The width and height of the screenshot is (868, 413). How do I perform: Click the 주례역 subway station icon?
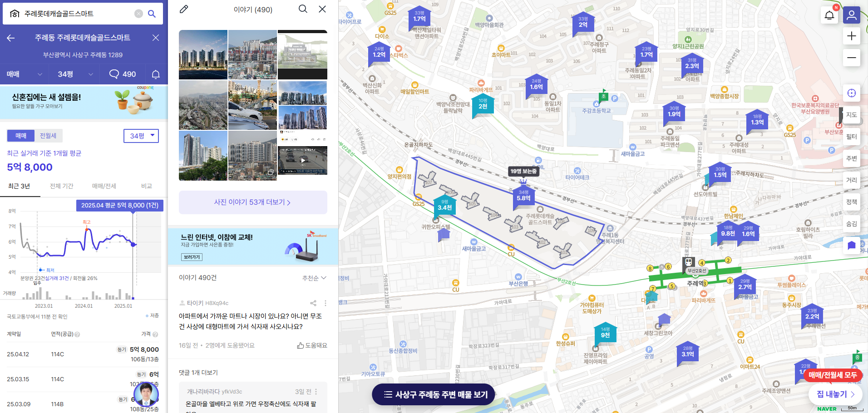[x=689, y=262]
